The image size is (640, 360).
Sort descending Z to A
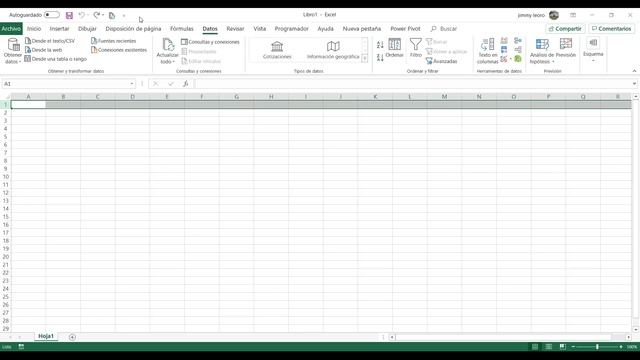click(380, 58)
